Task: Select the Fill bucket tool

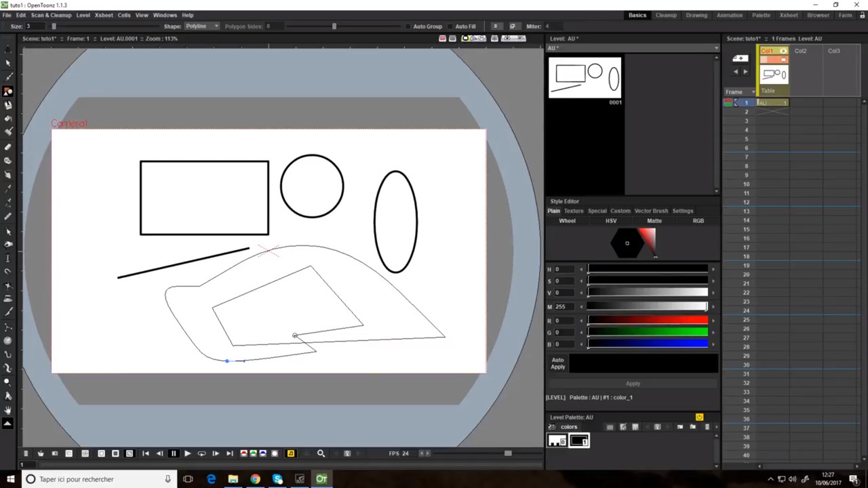Action: click(x=8, y=119)
